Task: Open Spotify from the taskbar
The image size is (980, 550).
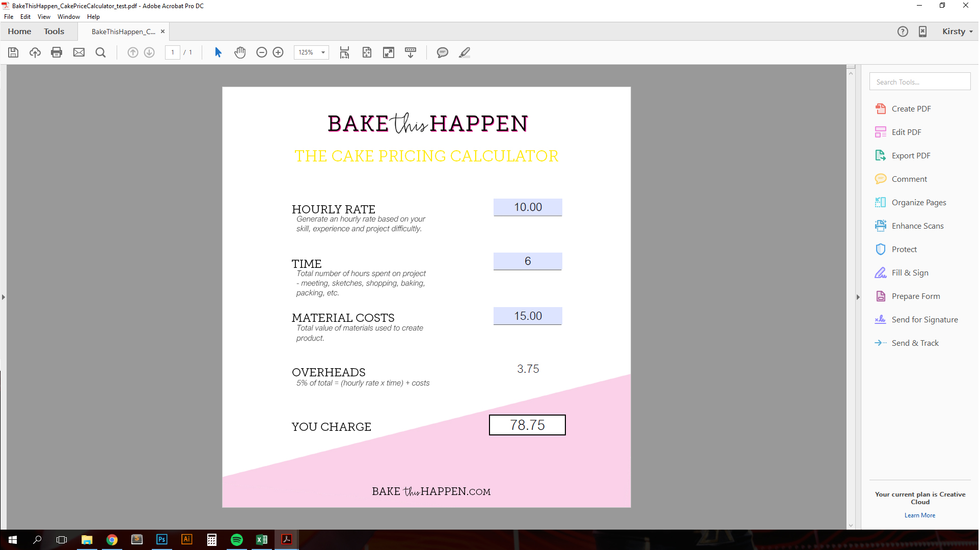Action: pos(237,540)
